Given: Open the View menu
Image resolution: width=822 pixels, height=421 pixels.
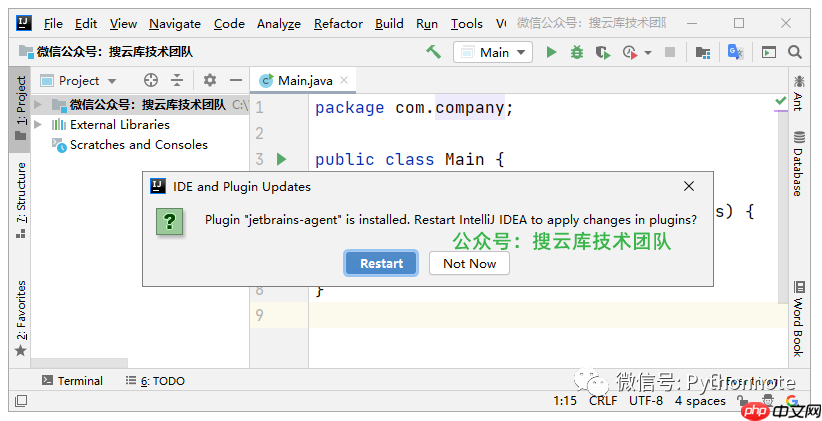Looking at the screenshot, I should 123,24.
